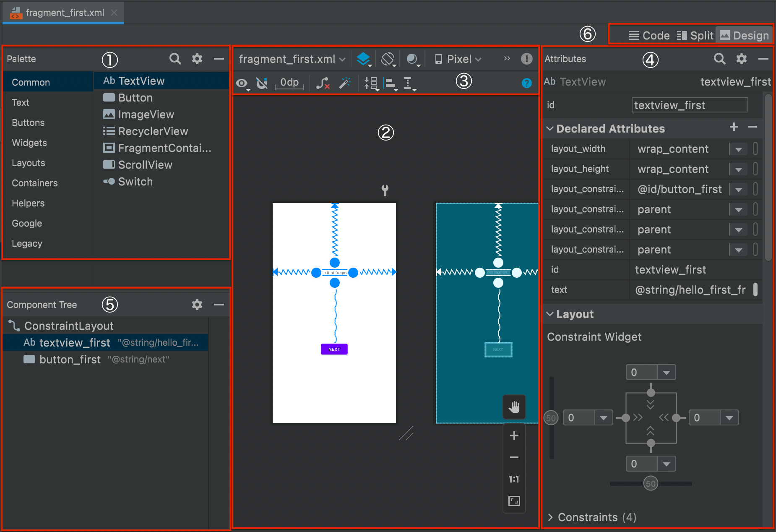776x532 pixels.
Task: Add a declared attribute with plus
Action: [734, 127]
